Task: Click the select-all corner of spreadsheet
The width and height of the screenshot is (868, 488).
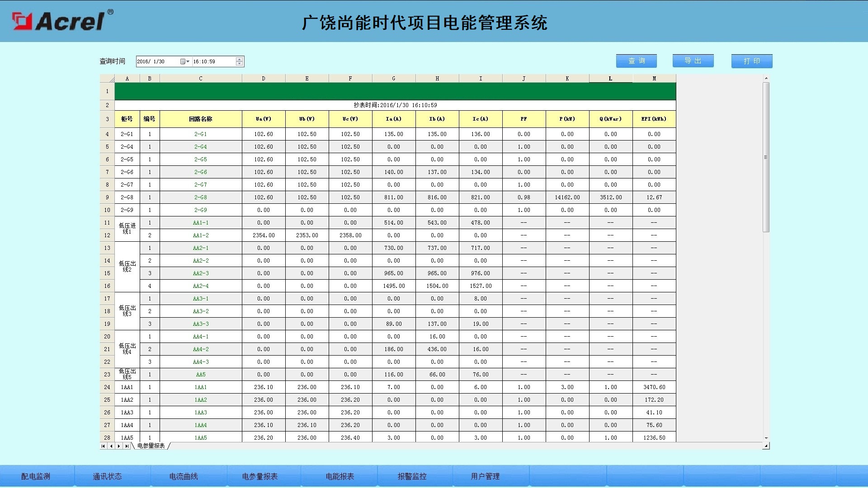Action: pyautogui.click(x=107, y=79)
